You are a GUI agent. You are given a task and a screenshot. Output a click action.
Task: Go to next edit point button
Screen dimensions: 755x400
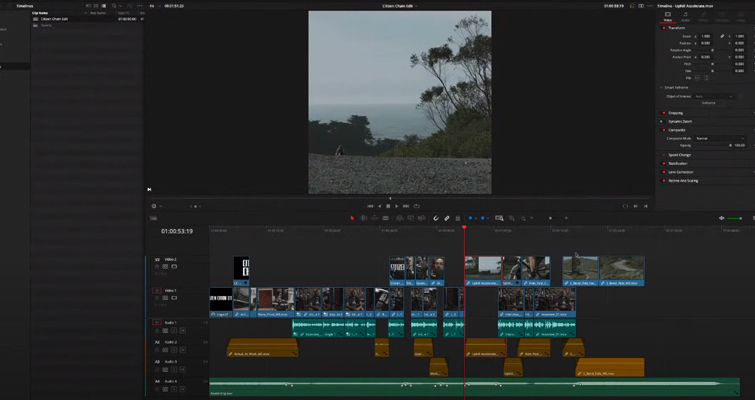coord(636,206)
